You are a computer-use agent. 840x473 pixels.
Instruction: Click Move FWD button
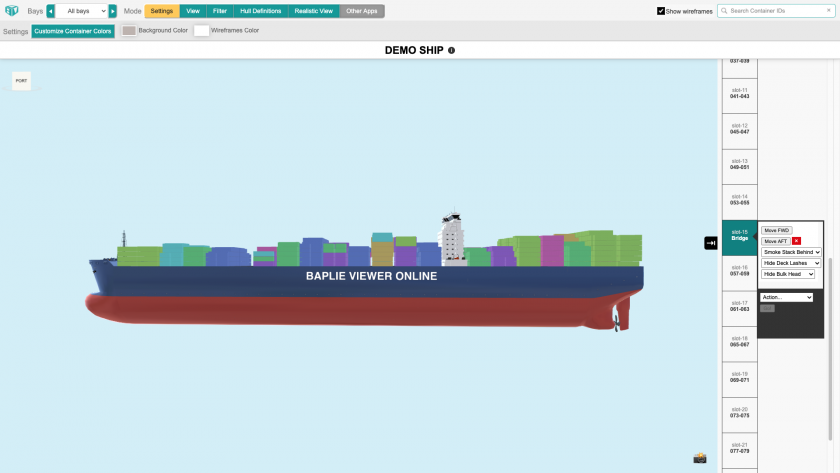[776, 230]
